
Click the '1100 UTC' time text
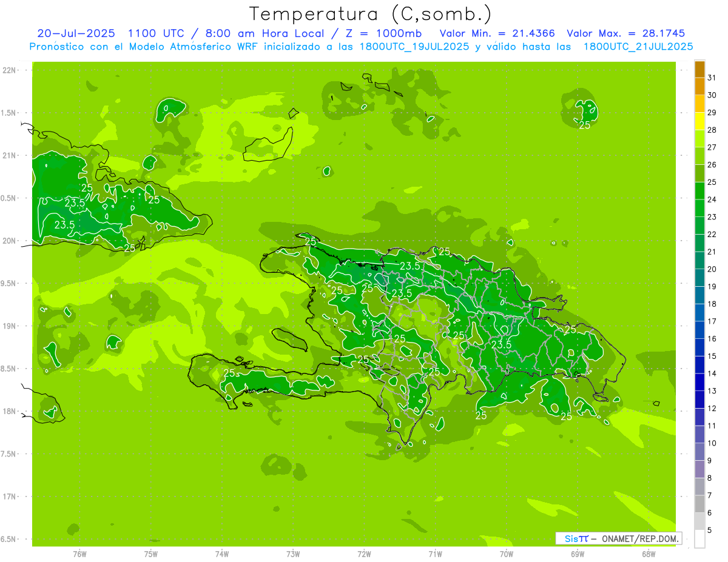(x=158, y=33)
